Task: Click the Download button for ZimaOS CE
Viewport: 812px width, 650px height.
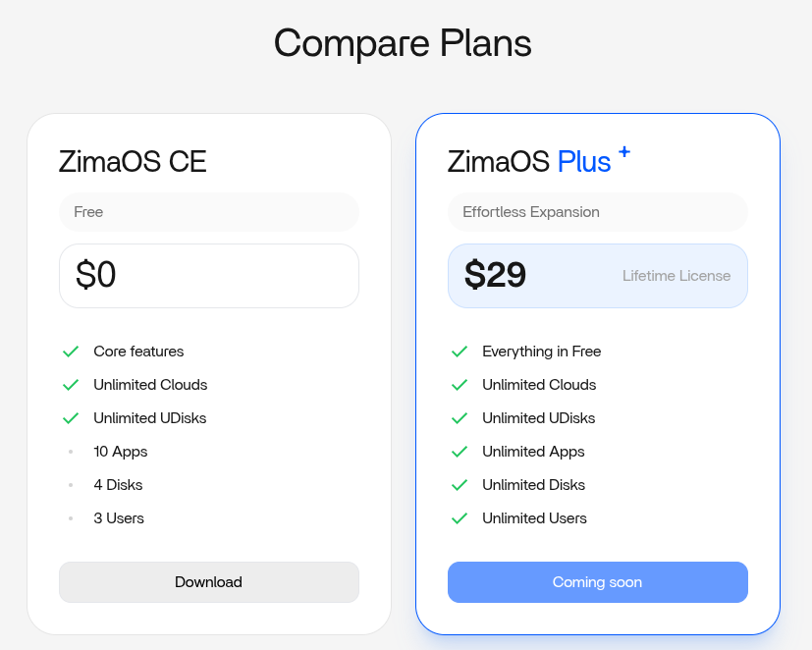Action: (x=208, y=582)
